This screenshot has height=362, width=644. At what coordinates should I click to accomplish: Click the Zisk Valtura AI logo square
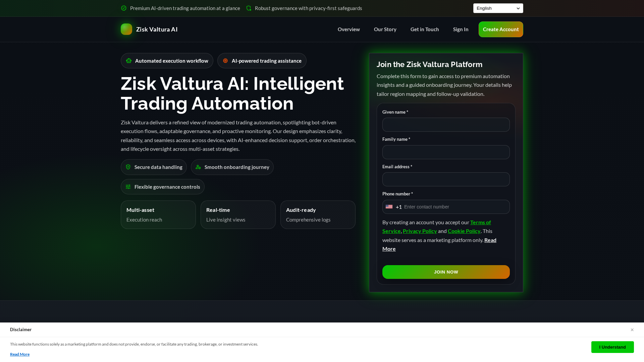click(x=126, y=29)
